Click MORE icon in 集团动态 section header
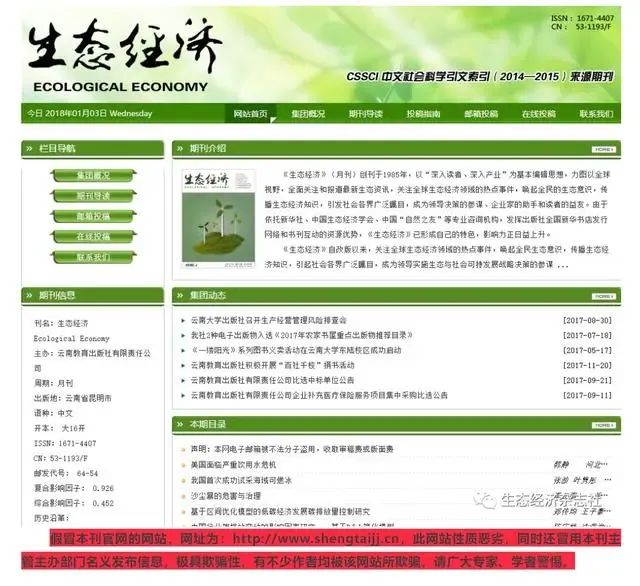The width and height of the screenshot is (640, 586). point(602,296)
